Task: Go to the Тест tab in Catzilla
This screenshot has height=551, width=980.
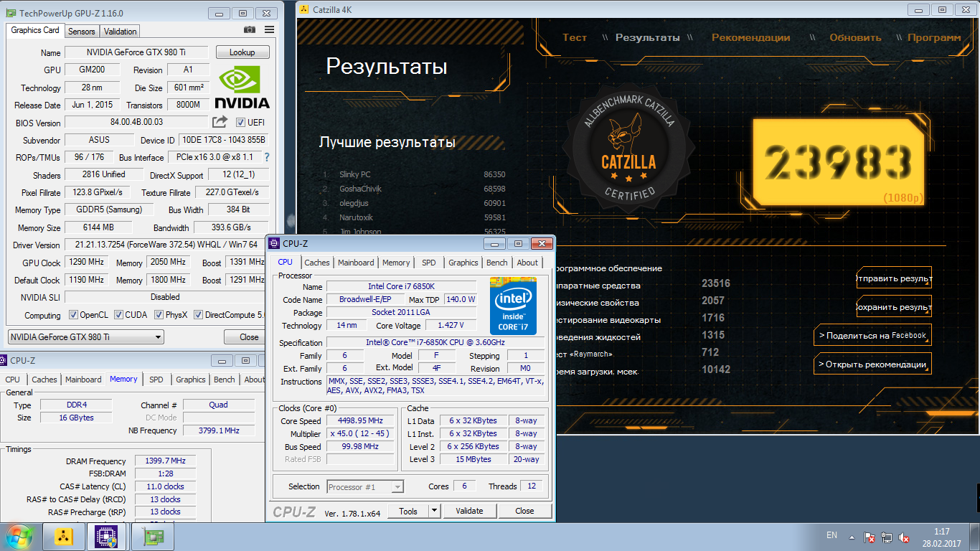Action: tap(575, 37)
